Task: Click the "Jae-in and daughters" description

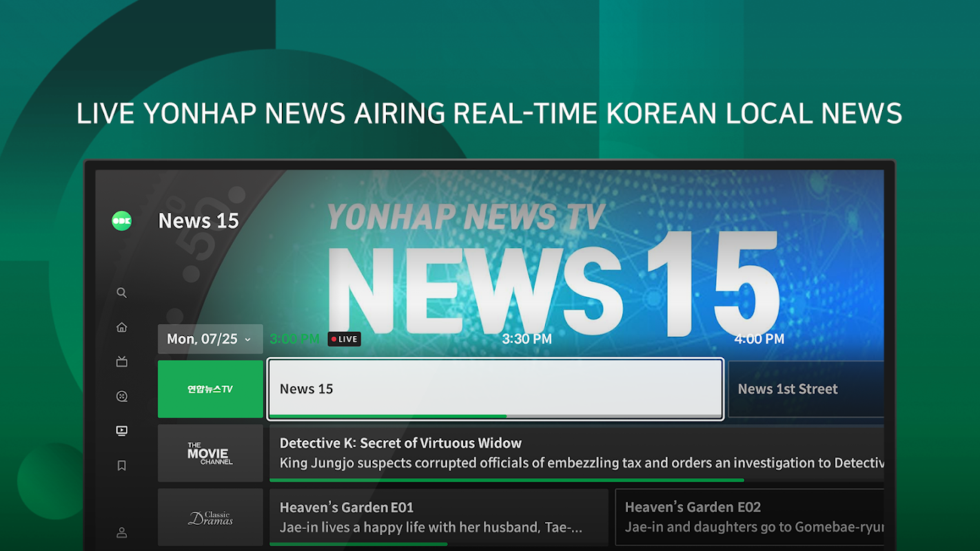Action: (x=754, y=528)
